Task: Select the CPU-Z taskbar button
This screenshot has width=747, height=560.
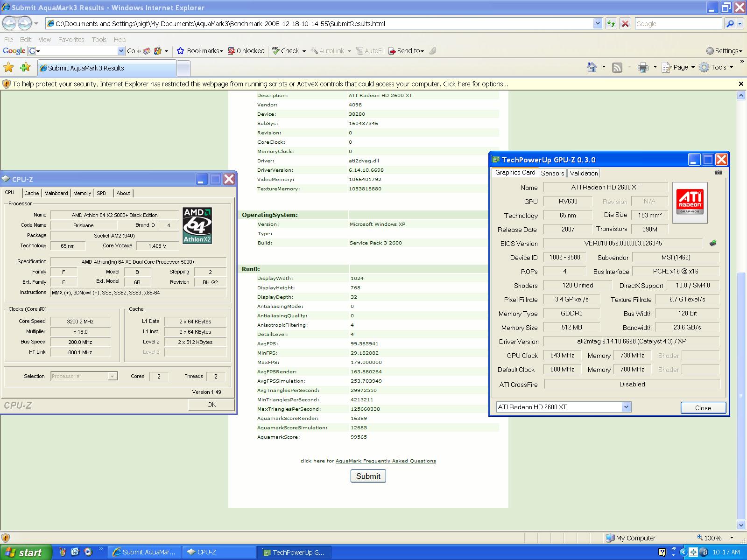Action: 218,553
